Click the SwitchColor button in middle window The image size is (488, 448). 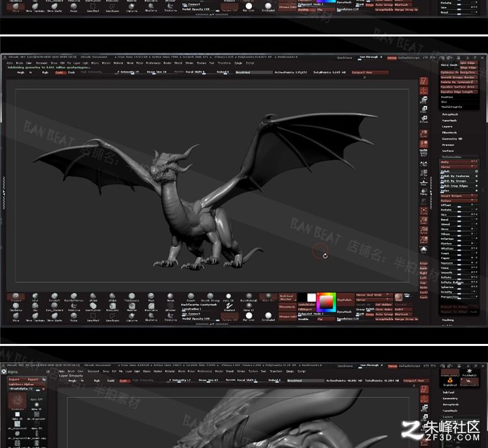pos(307,304)
